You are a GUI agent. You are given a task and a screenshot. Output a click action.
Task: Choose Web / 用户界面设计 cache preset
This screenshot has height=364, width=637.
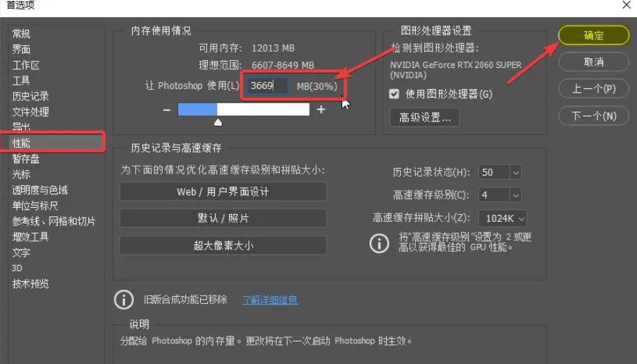pyautogui.click(x=223, y=192)
